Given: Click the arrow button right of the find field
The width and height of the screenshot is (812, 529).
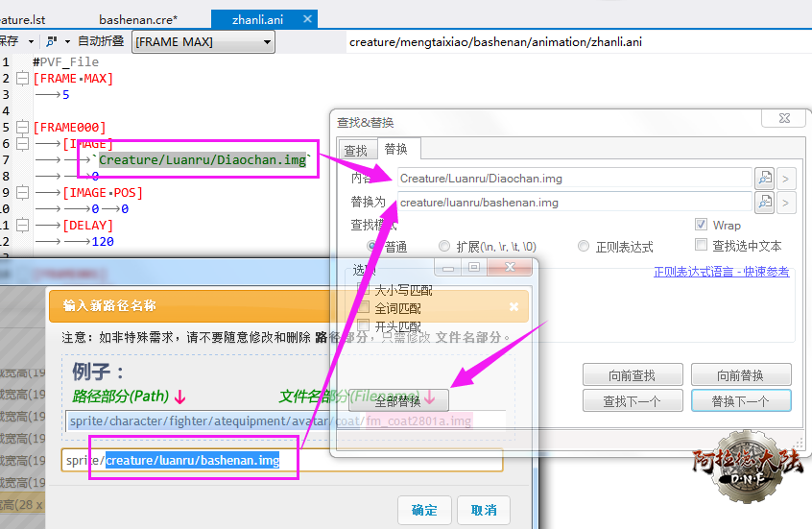Looking at the screenshot, I should coord(787,179).
